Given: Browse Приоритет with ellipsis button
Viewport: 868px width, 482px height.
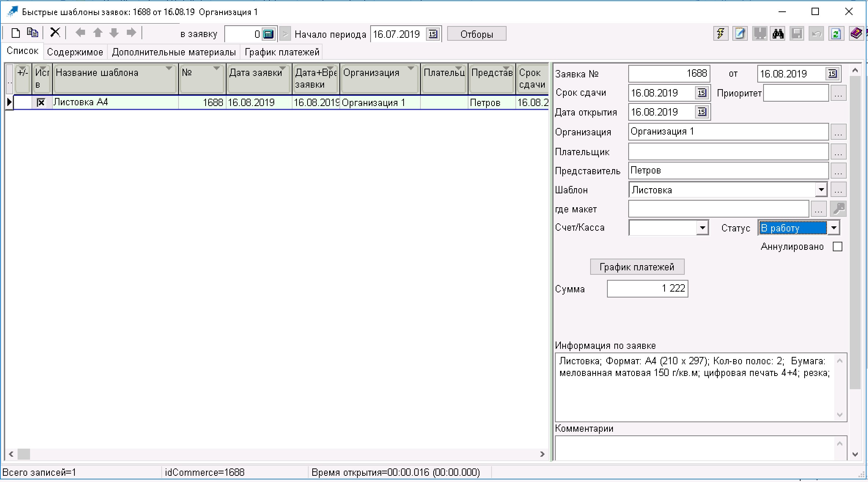Looking at the screenshot, I should (x=838, y=93).
